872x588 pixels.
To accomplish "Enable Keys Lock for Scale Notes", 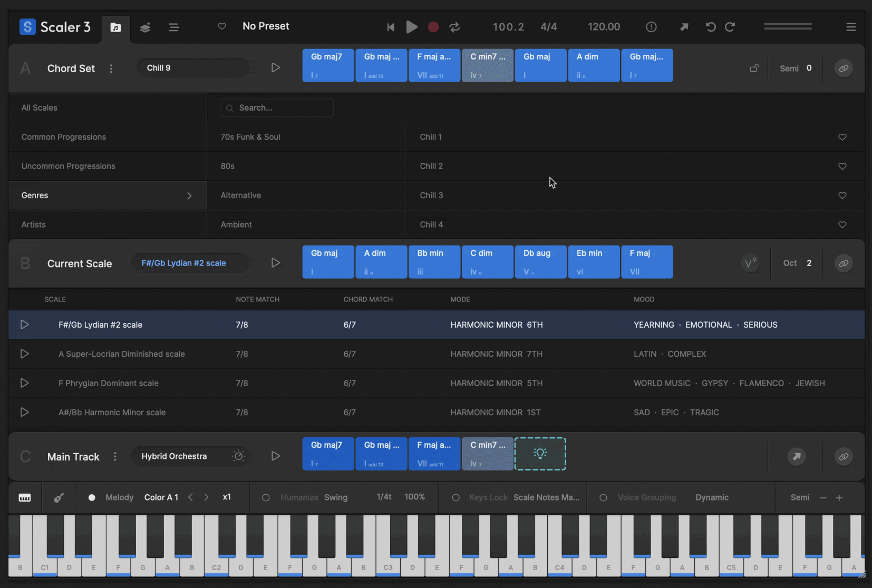I will [x=456, y=497].
